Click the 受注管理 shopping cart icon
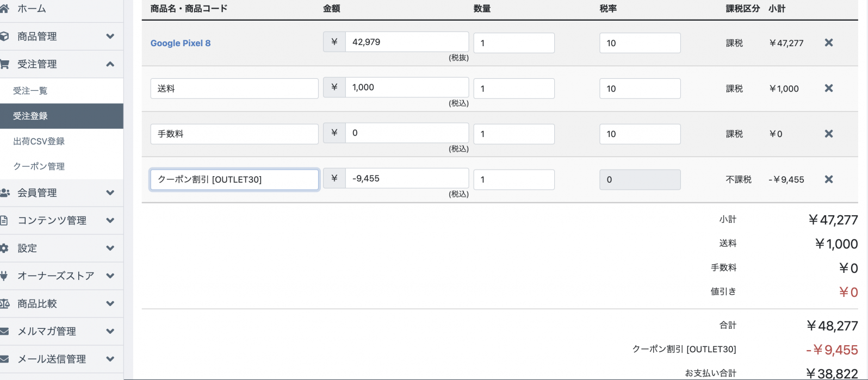The width and height of the screenshot is (868, 380). tap(4, 64)
